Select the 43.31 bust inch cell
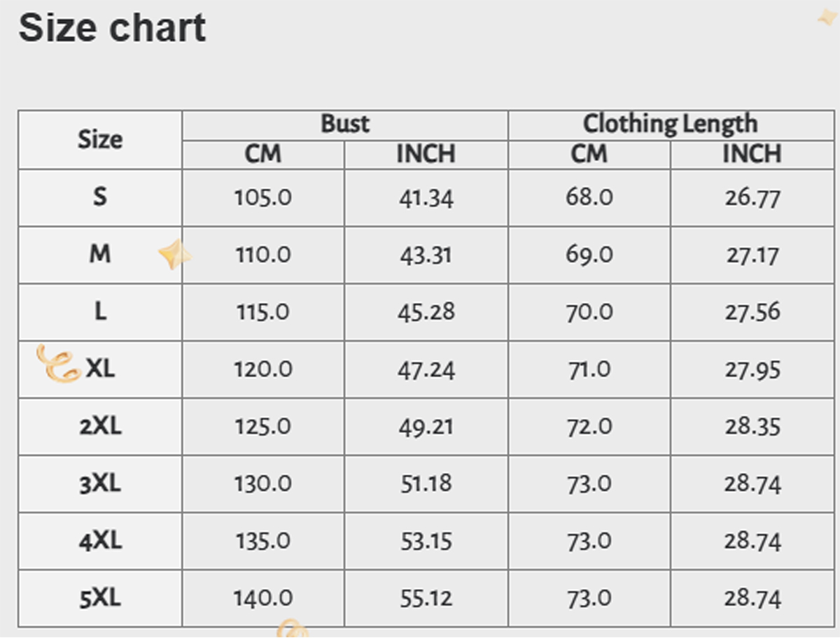Image resolution: width=840 pixels, height=638 pixels. [x=426, y=255]
